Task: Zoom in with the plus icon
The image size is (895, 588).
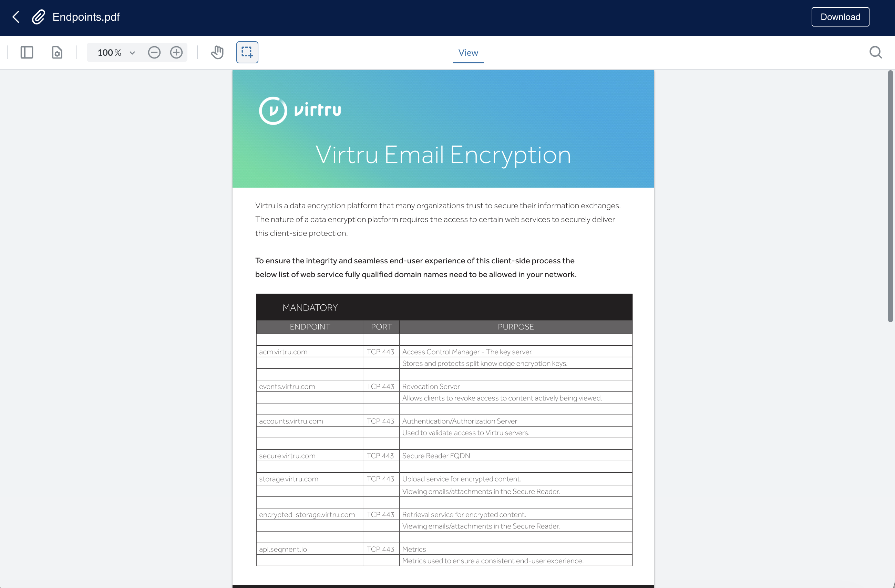Action: (x=176, y=52)
